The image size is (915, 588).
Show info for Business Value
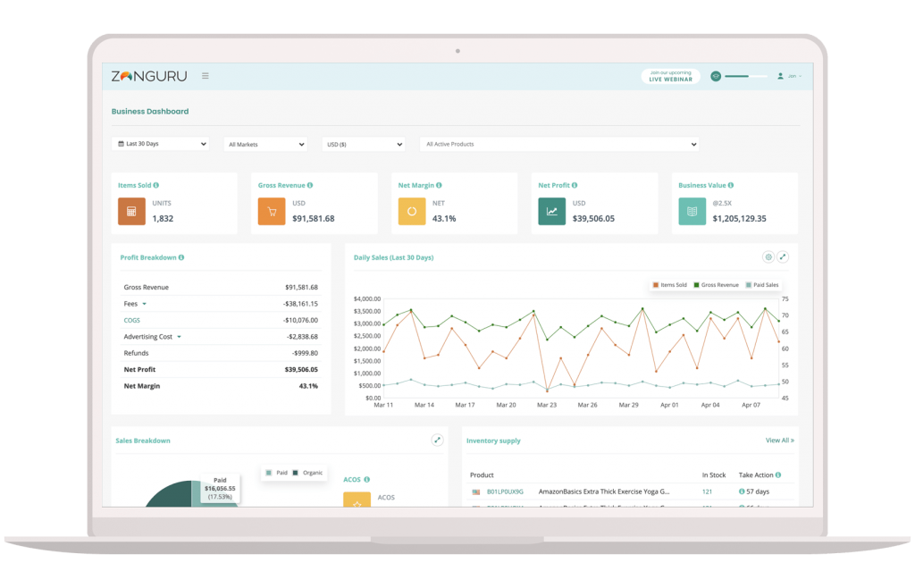(731, 186)
